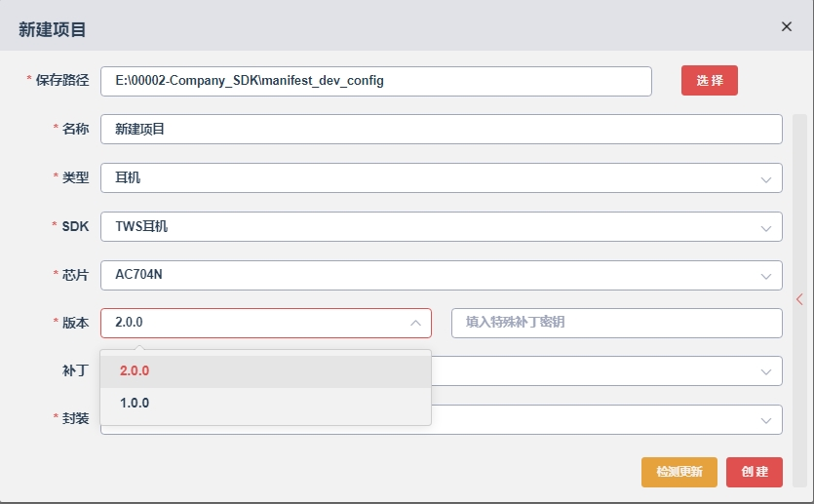
Task: Click the 版本 label text
Action: tap(75, 323)
